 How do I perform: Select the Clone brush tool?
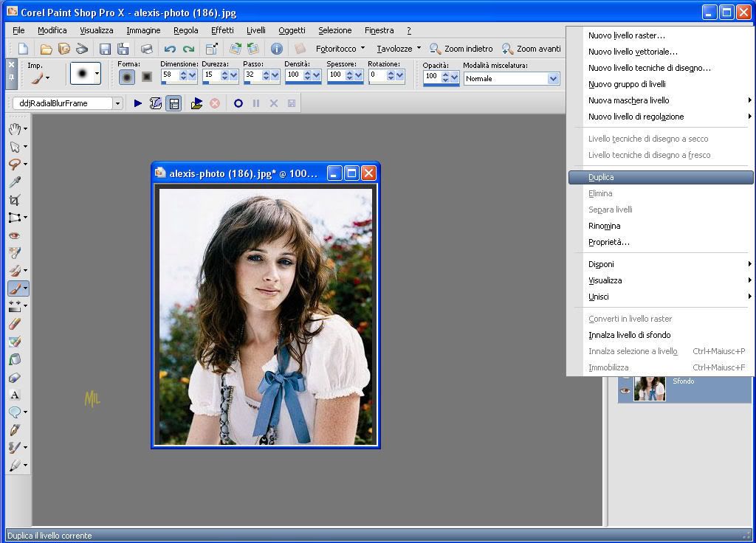pyautogui.click(x=15, y=271)
